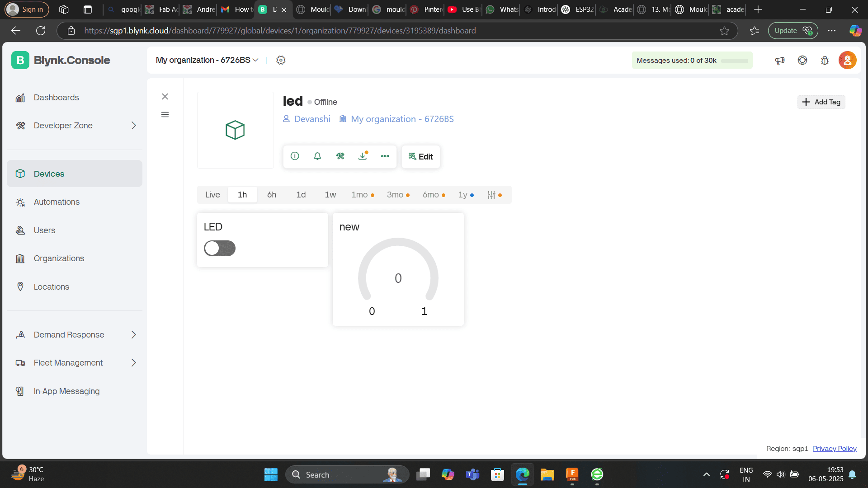Open Locations in the sidebar
Viewport: 868px width, 488px height.
(x=75, y=287)
